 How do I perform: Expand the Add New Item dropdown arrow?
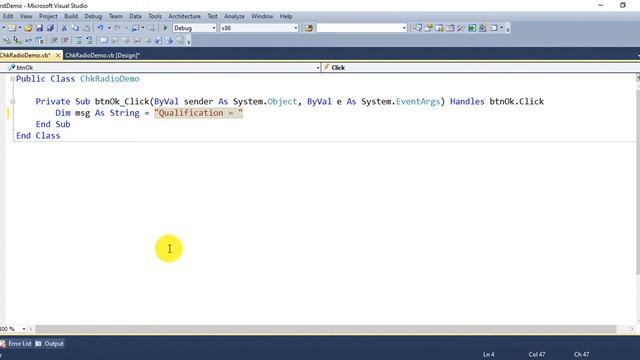coord(20,28)
